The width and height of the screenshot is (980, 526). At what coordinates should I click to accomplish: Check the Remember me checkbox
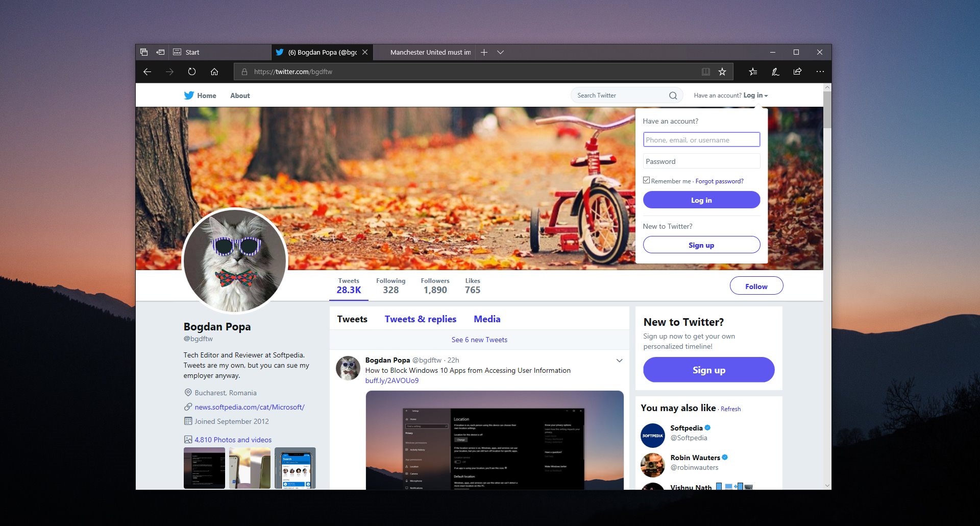tap(647, 180)
